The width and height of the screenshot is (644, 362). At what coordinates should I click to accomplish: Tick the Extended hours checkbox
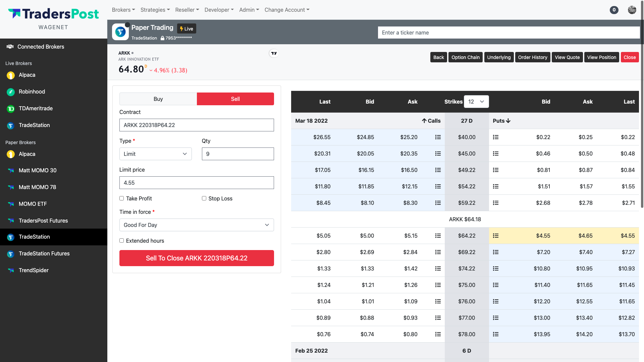coord(122,241)
